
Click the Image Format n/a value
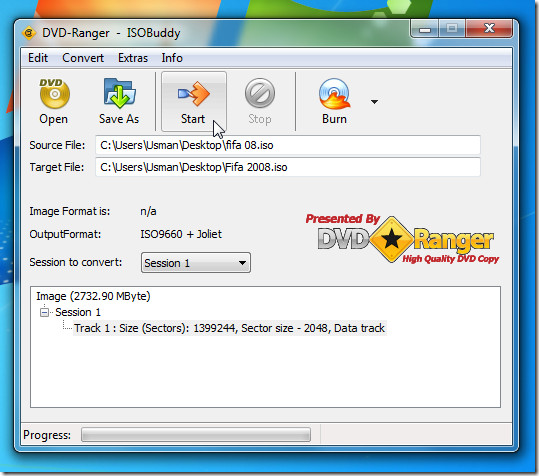pyautogui.click(x=148, y=211)
